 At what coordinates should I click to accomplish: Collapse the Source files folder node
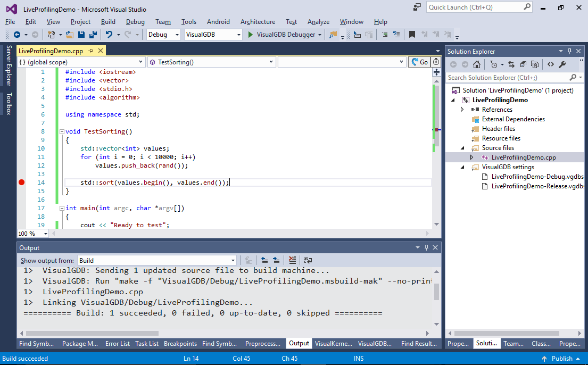pos(462,148)
